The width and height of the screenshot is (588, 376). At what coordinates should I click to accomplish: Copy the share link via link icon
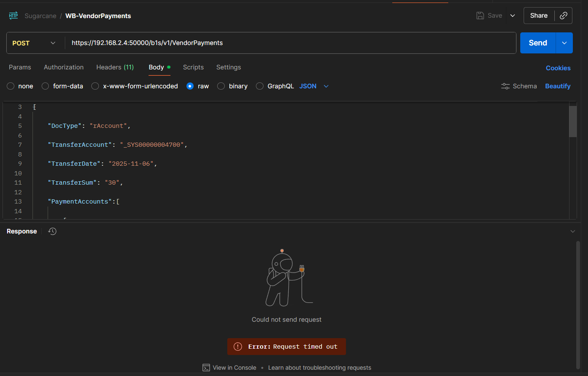(x=564, y=16)
